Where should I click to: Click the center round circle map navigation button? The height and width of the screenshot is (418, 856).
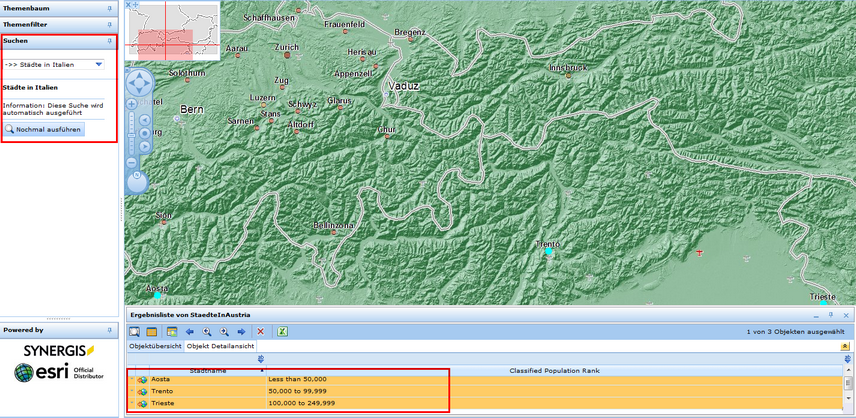tap(145, 133)
